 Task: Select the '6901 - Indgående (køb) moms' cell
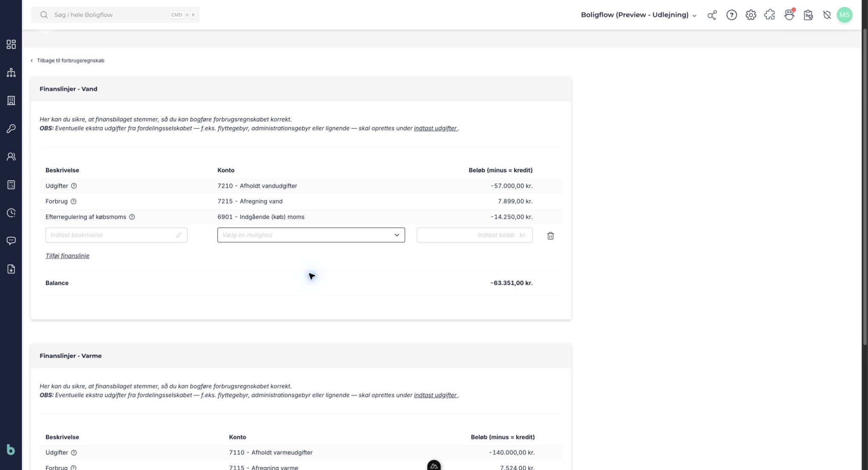(261, 217)
